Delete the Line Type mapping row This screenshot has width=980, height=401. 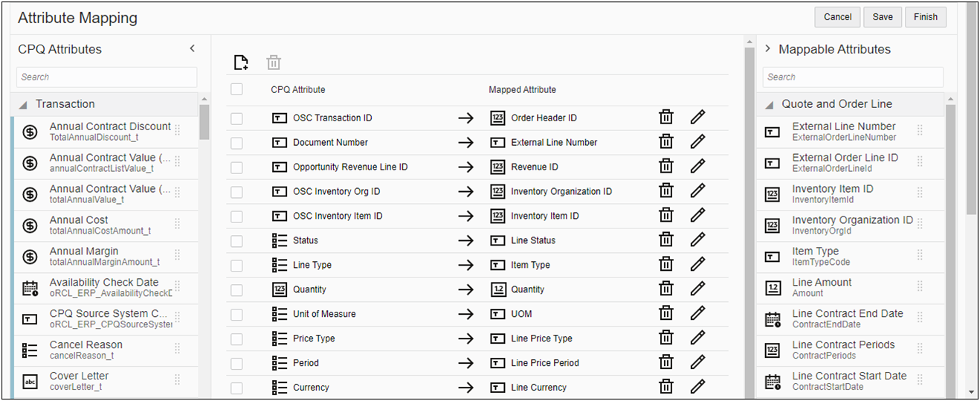pyautogui.click(x=666, y=265)
